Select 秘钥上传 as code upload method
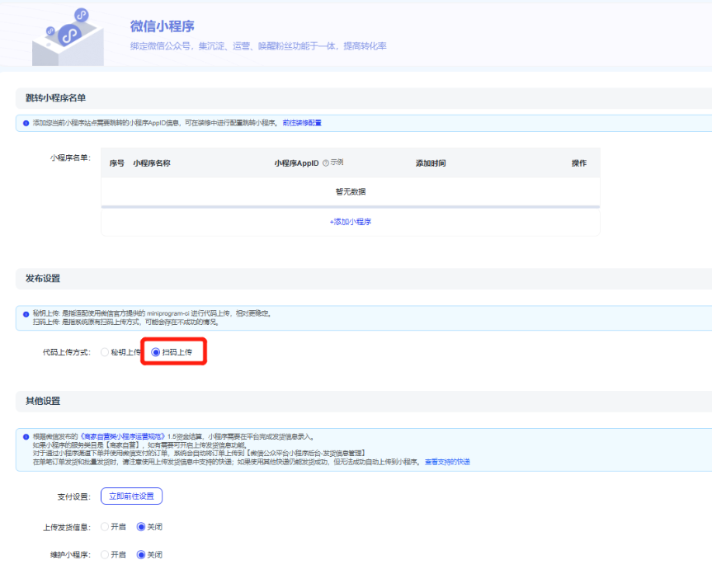The image size is (712, 588). click(x=105, y=352)
